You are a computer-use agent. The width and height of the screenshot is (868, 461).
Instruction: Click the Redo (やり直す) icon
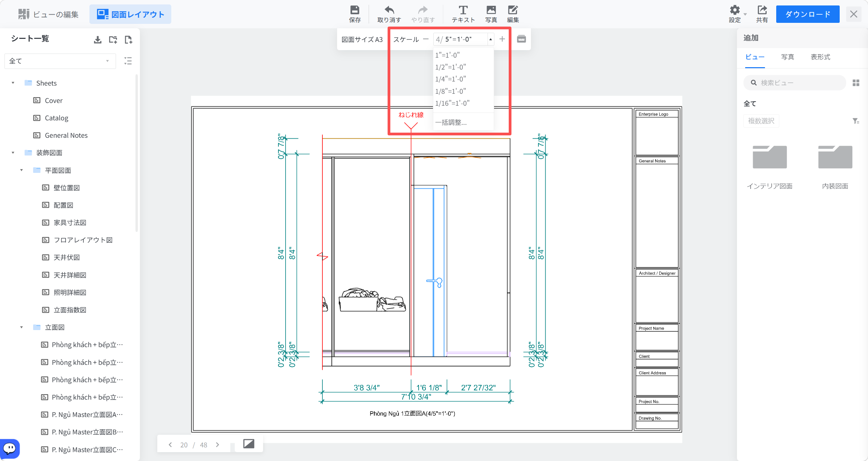pyautogui.click(x=423, y=14)
